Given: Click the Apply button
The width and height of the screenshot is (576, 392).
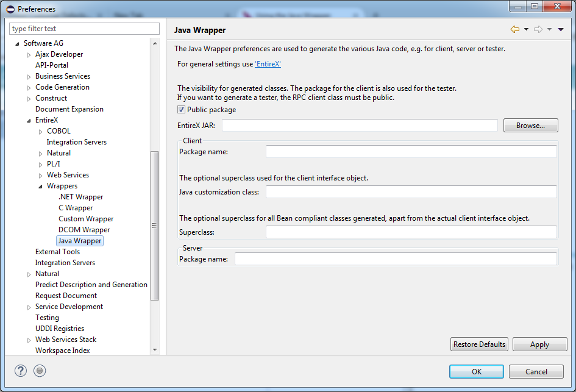Looking at the screenshot, I should tap(539, 344).
